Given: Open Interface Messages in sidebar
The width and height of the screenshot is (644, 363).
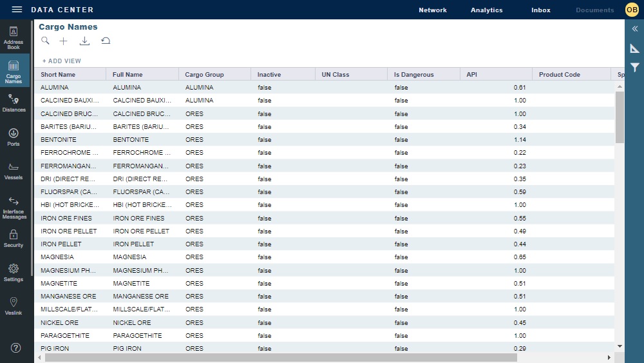Looking at the screenshot, I should tap(14, 208).
